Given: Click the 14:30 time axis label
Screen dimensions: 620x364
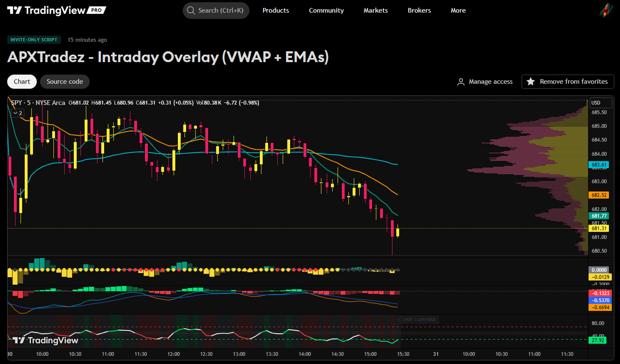Looking at the screenshot, I should (x=338, y=354).
